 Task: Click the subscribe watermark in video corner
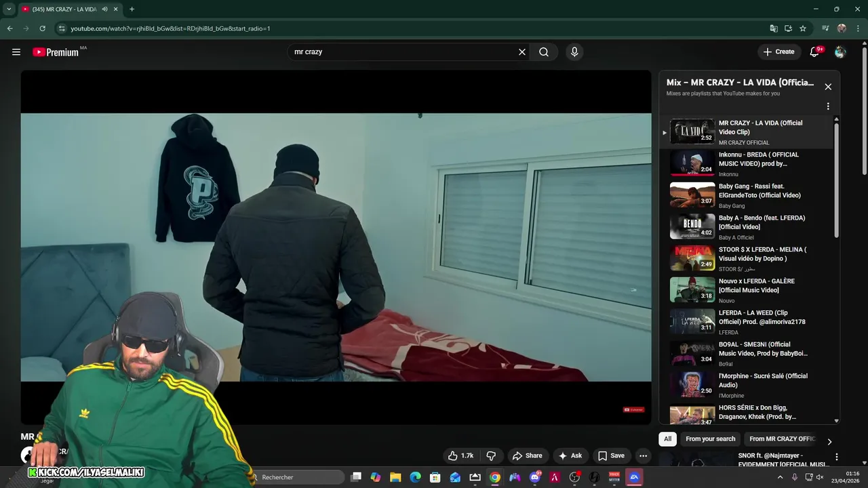[x=633, y=409]
